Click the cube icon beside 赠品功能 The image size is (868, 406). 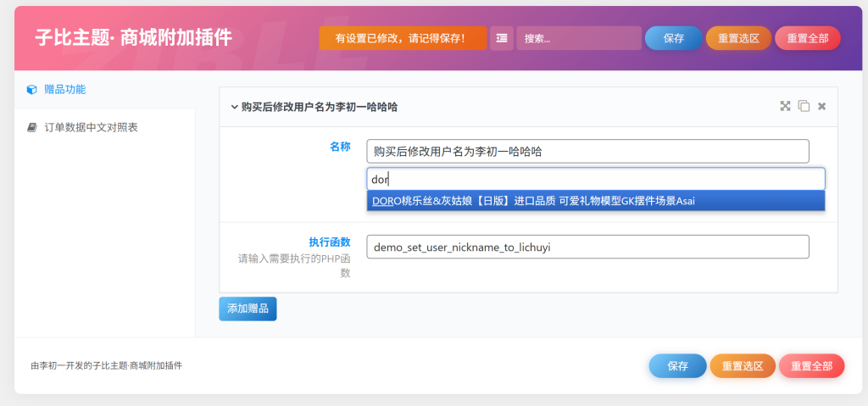pyautogui.click(x=32, y=89)
